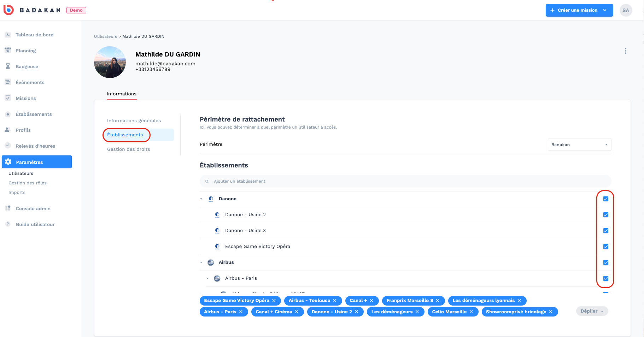Click the Badgeuse hourglass icon
This screenshot has width=644, height=337.
(8, 66)
